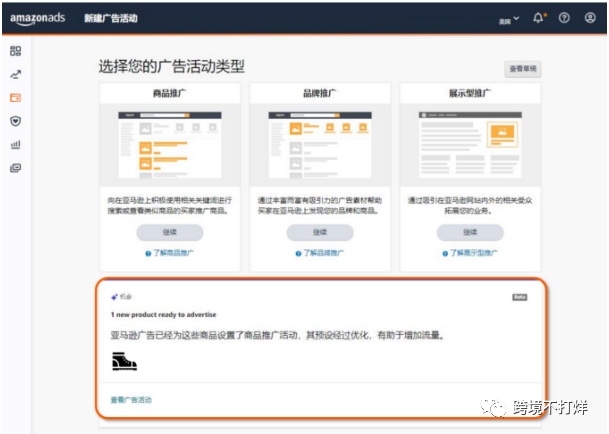Click the 品牌推广 card title

320,93
